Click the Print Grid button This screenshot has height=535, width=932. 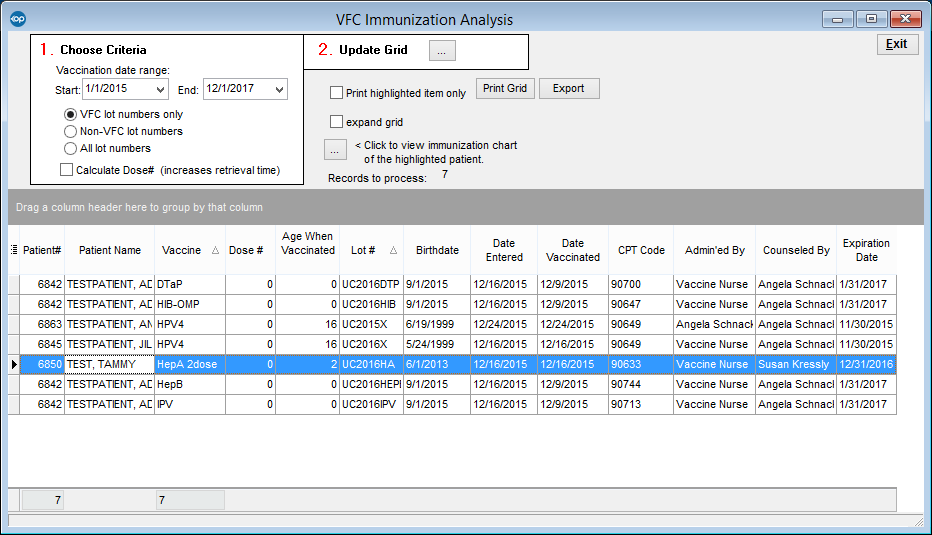point(505,88)
